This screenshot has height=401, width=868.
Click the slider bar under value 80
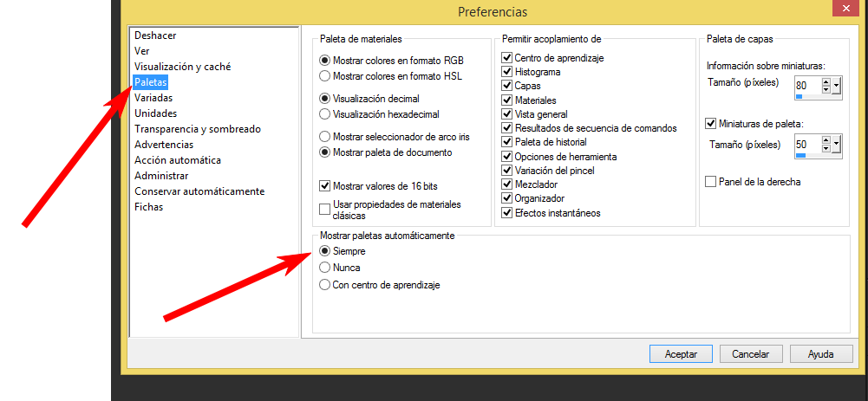pos(818,96)
